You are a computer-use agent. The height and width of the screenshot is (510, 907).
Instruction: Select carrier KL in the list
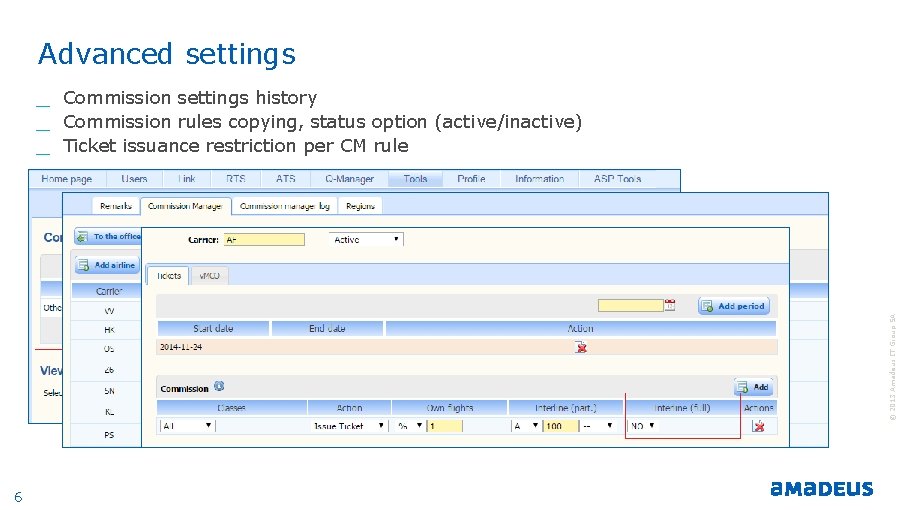109,412
